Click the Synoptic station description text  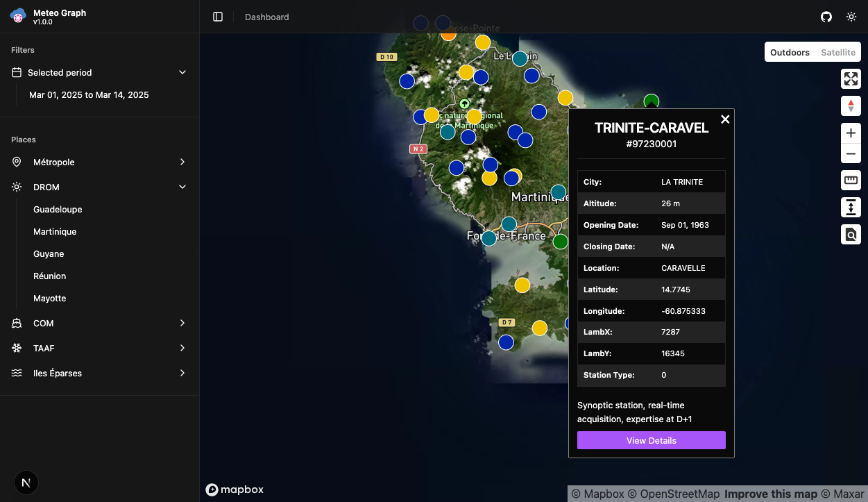[x=635, y=412]
